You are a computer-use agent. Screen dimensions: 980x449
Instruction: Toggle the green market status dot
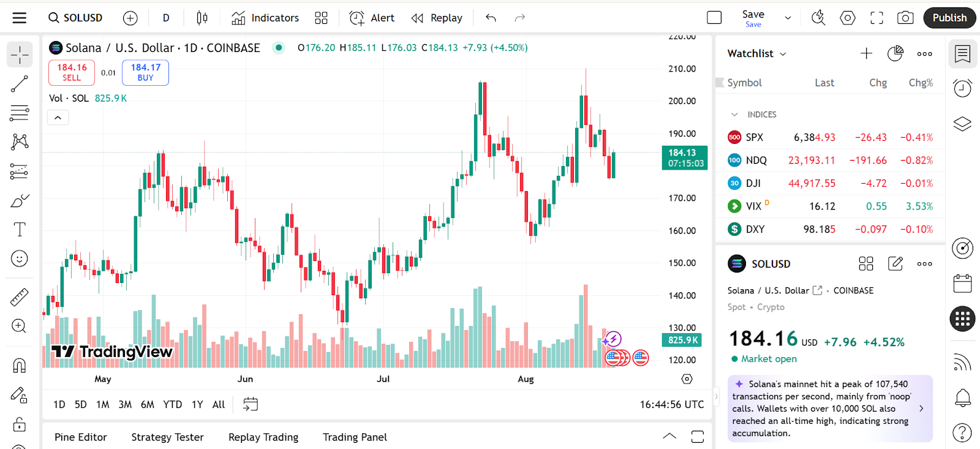tap(279, 47)
